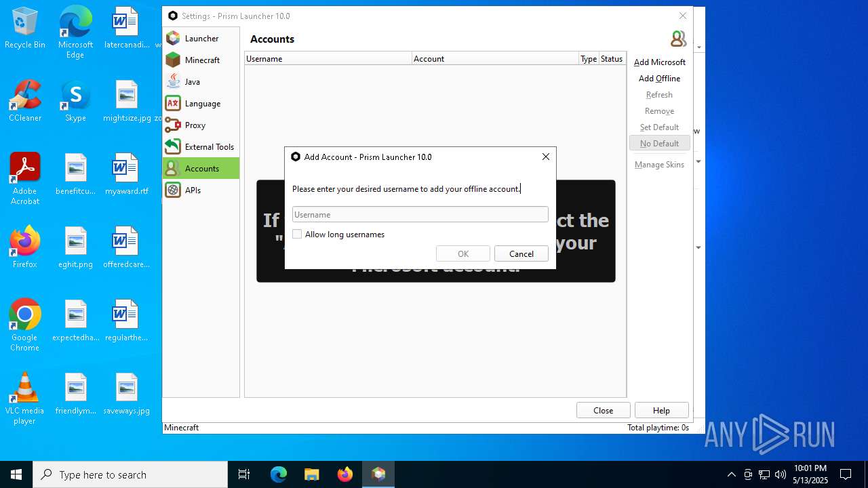The image size is (868, 488).
Task: Close the Add Account dialog with X
Action: (546, 157)
